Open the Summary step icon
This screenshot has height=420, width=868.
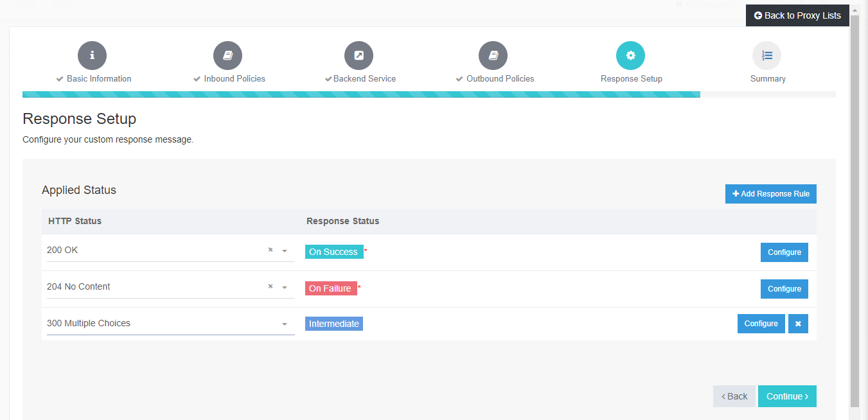coord(767,55)
